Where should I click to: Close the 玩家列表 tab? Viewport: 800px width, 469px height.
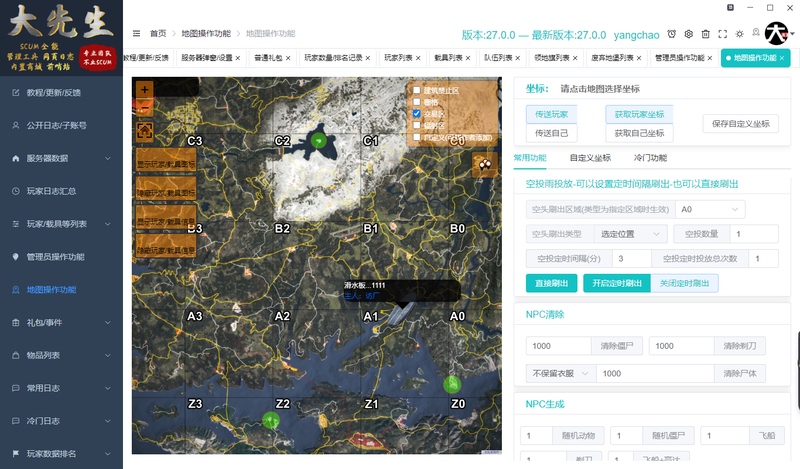tap(418, 58)
